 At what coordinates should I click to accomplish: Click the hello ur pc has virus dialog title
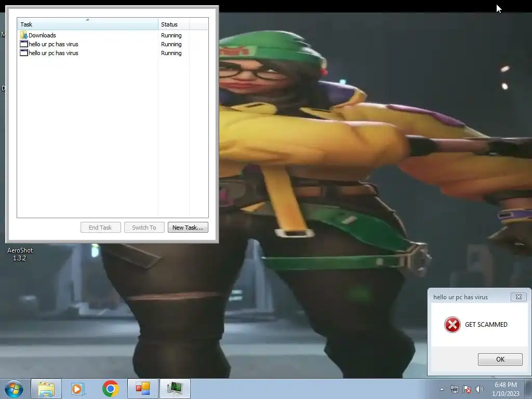pyautogui.click(x=460, y=297)
